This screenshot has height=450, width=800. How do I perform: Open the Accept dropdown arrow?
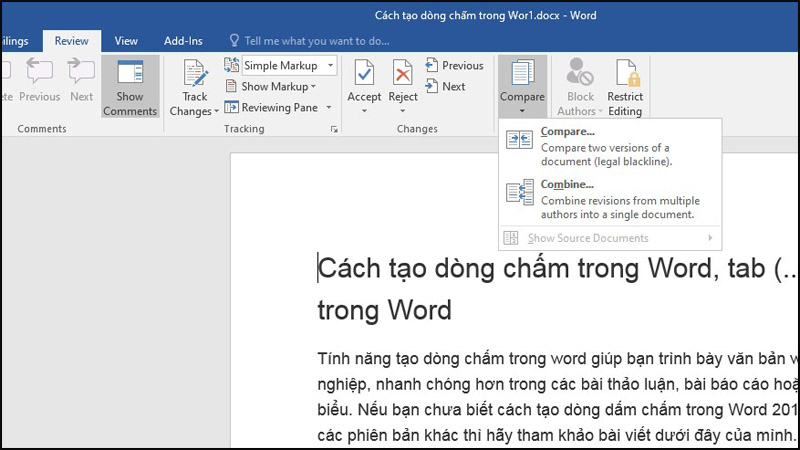364,111
